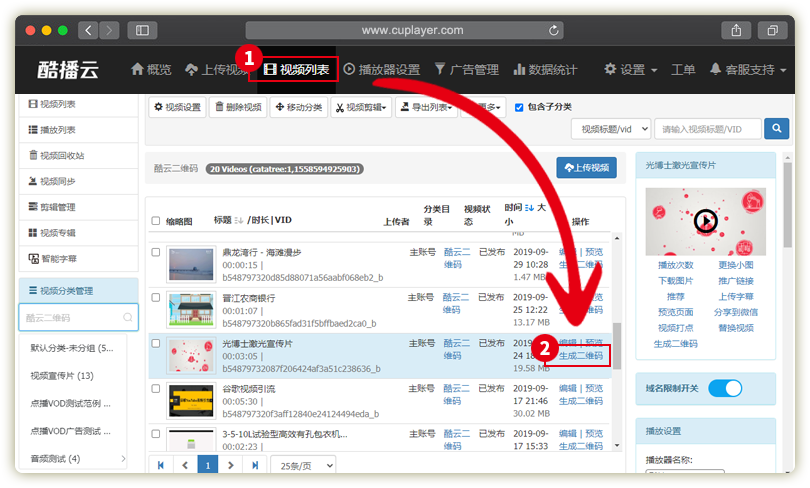Go back with the browser back arrow
This screenshot has height=488, width=810.
click(88, 30)
